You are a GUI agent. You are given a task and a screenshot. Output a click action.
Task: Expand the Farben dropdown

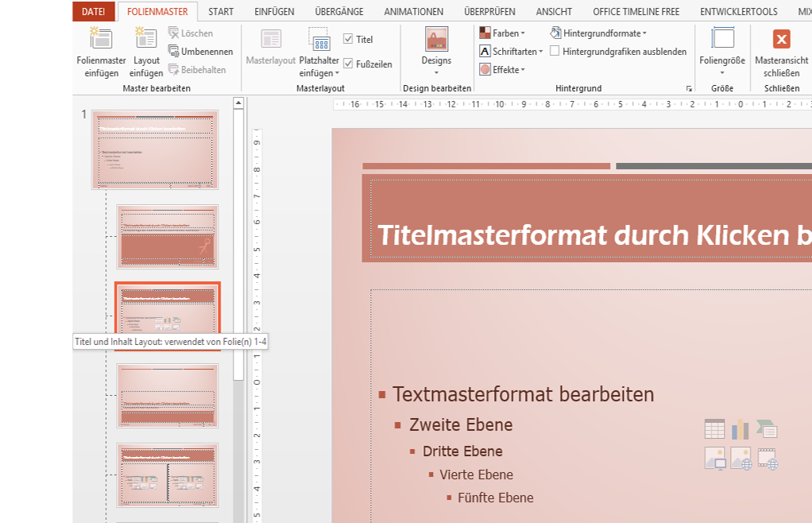click(502, 33)
